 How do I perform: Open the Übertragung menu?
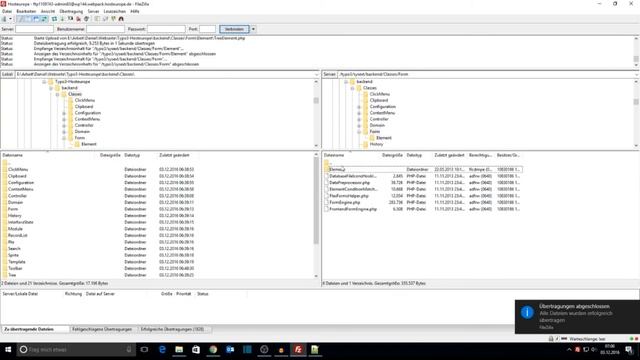click(71, 11)
